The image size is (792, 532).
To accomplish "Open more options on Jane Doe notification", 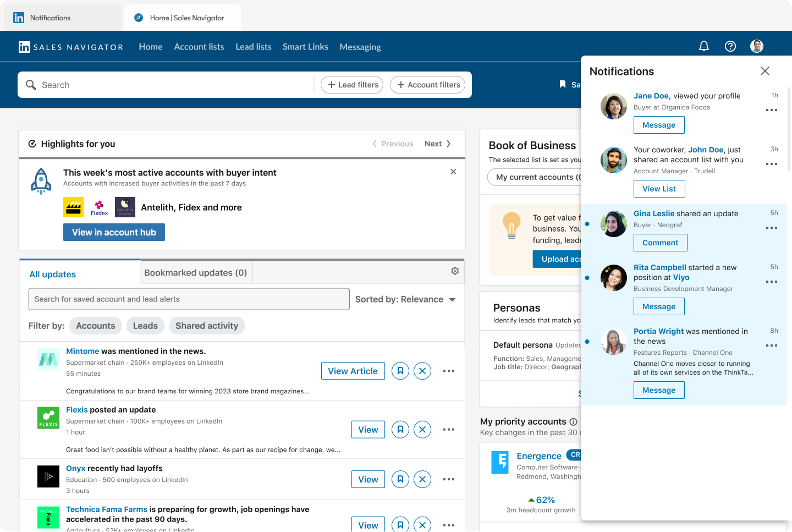I will [772, 110].
